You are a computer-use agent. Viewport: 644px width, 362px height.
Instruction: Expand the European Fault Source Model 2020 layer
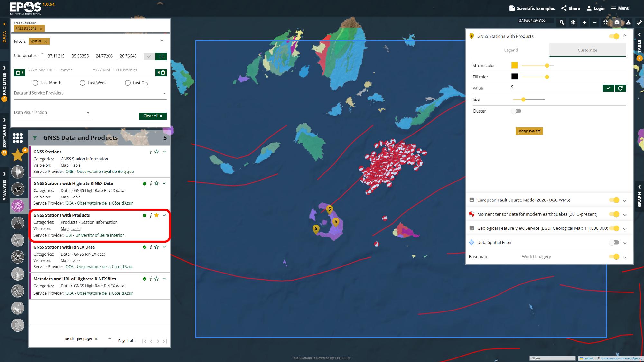pyautogui.click(x=625, y=200)
